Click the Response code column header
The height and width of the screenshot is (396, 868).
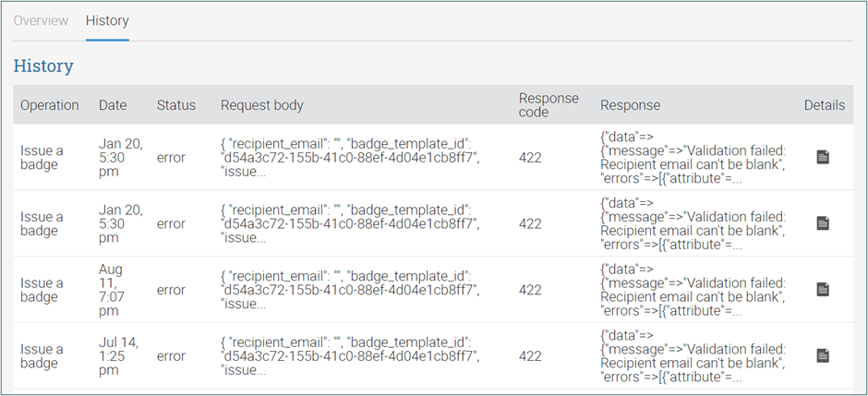[x=549, y=105]
